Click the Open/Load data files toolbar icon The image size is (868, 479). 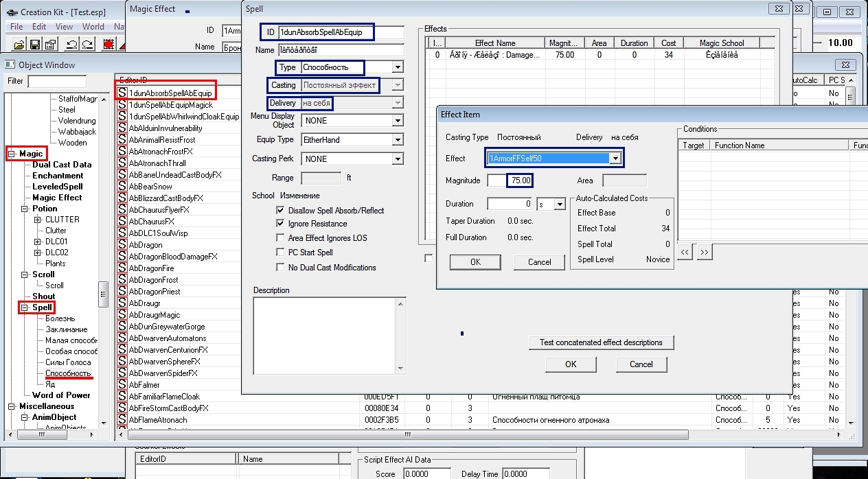tap(19, 45)
